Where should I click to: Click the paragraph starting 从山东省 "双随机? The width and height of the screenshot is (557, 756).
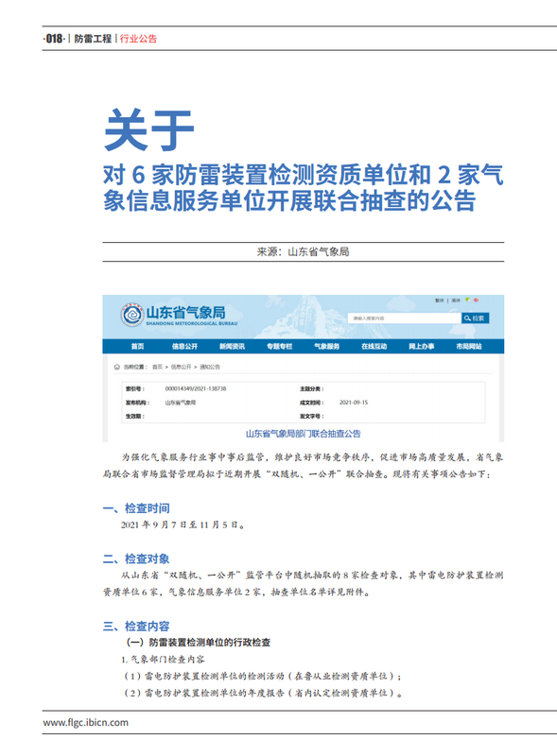[x=304, y=583]
